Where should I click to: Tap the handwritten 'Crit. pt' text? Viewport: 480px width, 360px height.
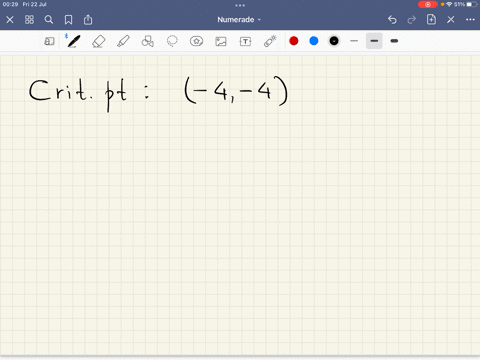coord(78,94)
